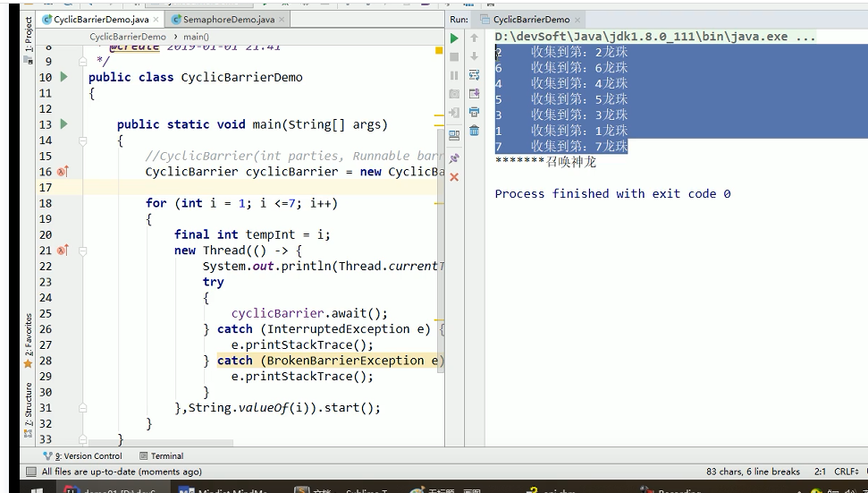Screen dimensions: 868x493
Task: Click the Up the Stack Trace arrow
Action: [x=475, y=38]
